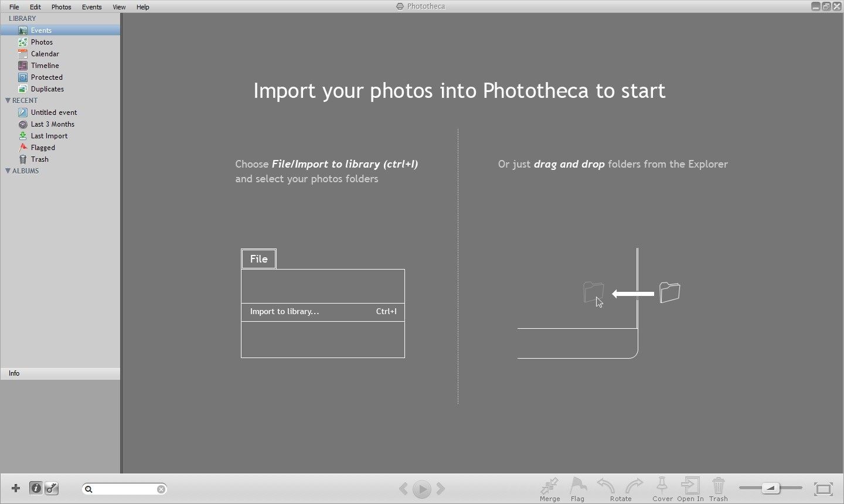Click in the search field
This screenshot has width=844, height=504.
125,489
